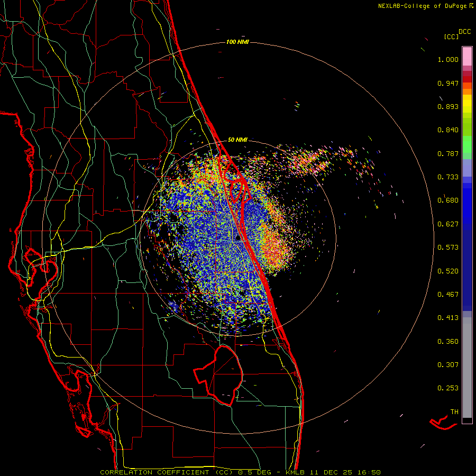This screenshot has height=476, width=476.
Task: Pick the gray color bar segment
Action: click(x=467, y=368)
